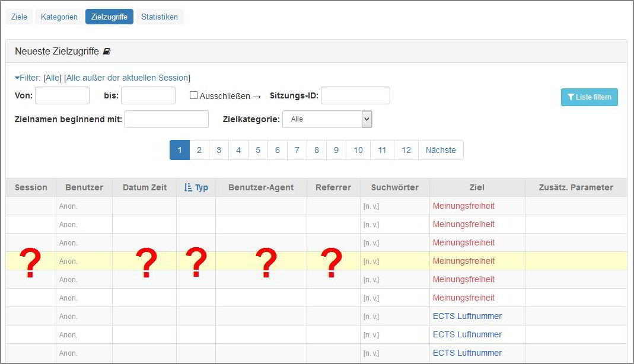The image size is (634, 364).
Task: Focus the Sitzungs-ID input field
Action: [355, 95]
